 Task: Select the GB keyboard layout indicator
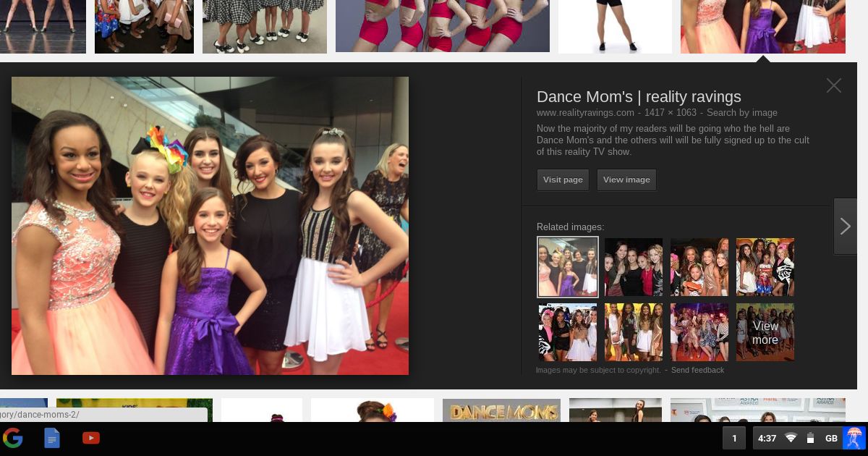coord(831,438)
